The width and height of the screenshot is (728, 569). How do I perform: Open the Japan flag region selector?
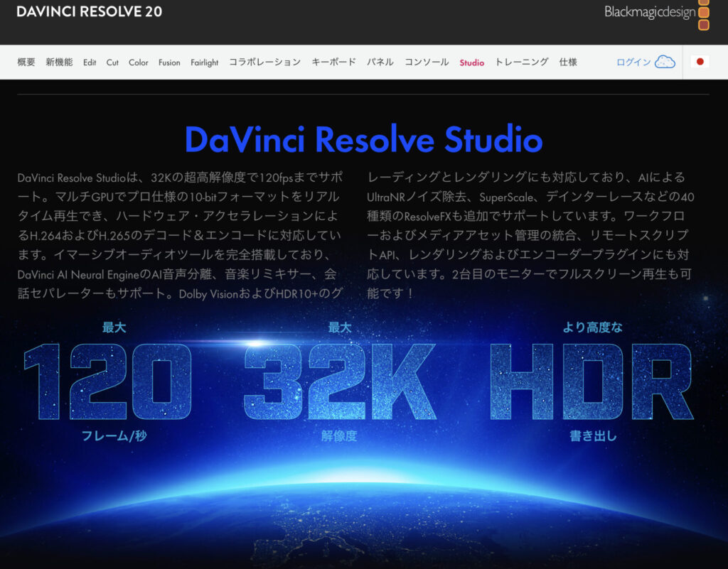[x=700, y=62]
